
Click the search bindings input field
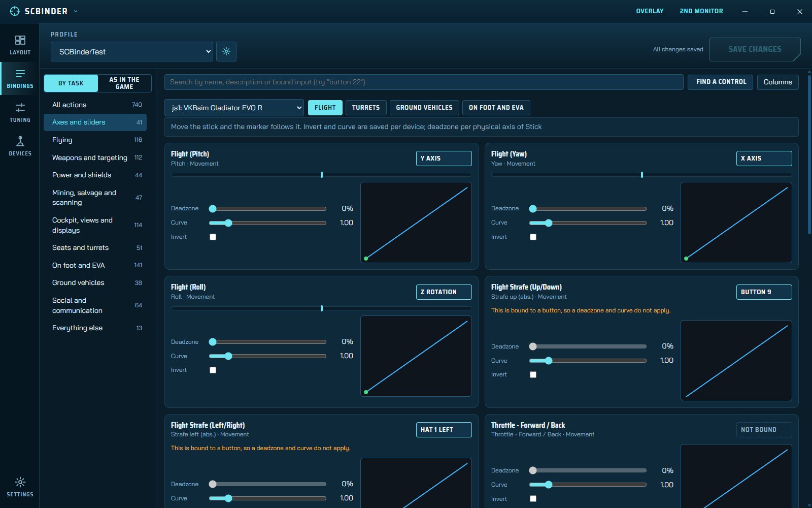(x=424, y=82)
